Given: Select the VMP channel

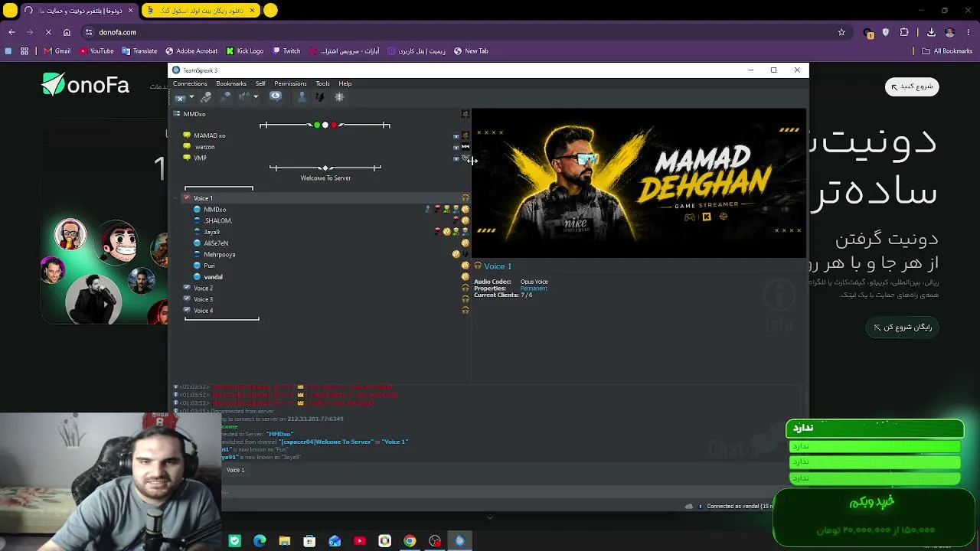Looking at the screenshot, I should tap(200, 158).
